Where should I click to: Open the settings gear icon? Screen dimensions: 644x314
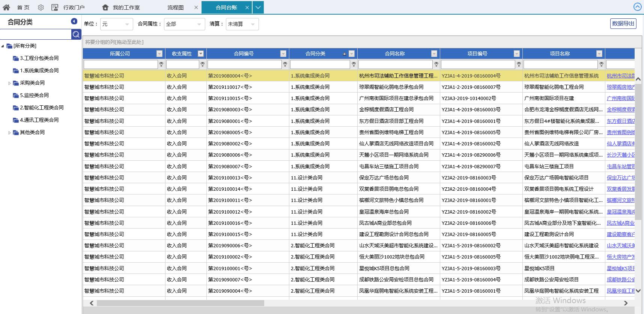(x=41, y=7)
